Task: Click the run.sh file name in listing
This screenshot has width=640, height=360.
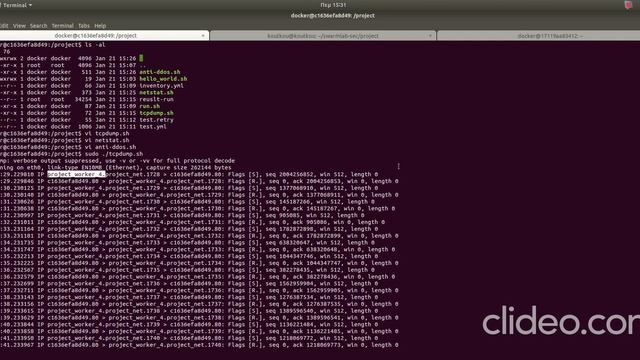Action: tap(150, 106)
